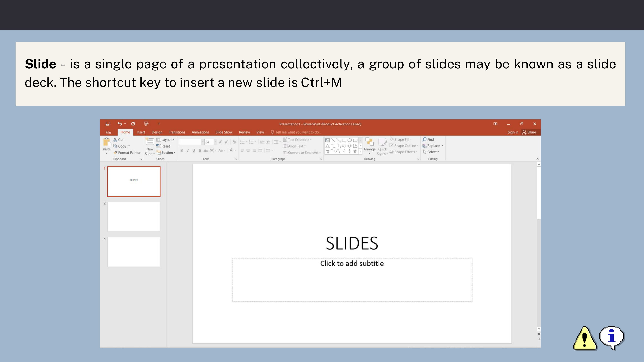Click the Find magnifier icon
644x362 pixels.
tap(425, 139)
